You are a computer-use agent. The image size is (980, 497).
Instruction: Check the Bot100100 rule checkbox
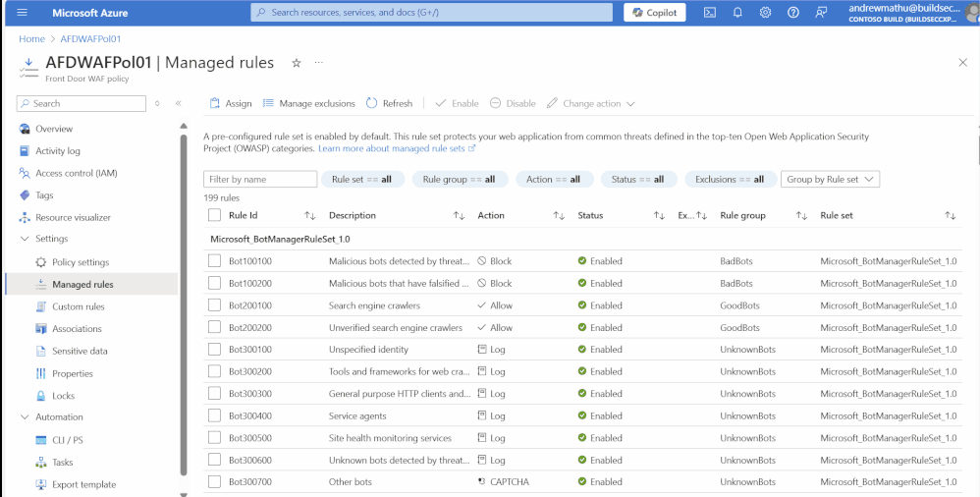(214, 261)
